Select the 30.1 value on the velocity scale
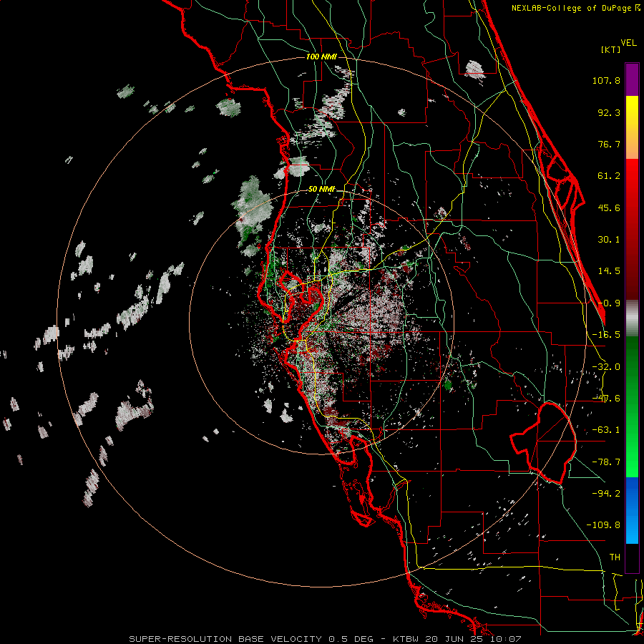 tap(609, 240)
